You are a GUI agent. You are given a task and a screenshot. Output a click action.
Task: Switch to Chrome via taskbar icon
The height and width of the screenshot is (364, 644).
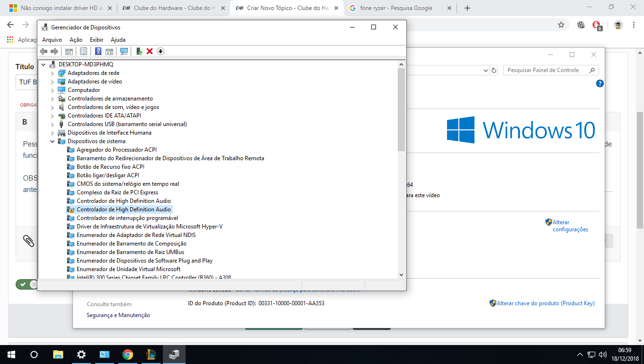pos(127,354)
